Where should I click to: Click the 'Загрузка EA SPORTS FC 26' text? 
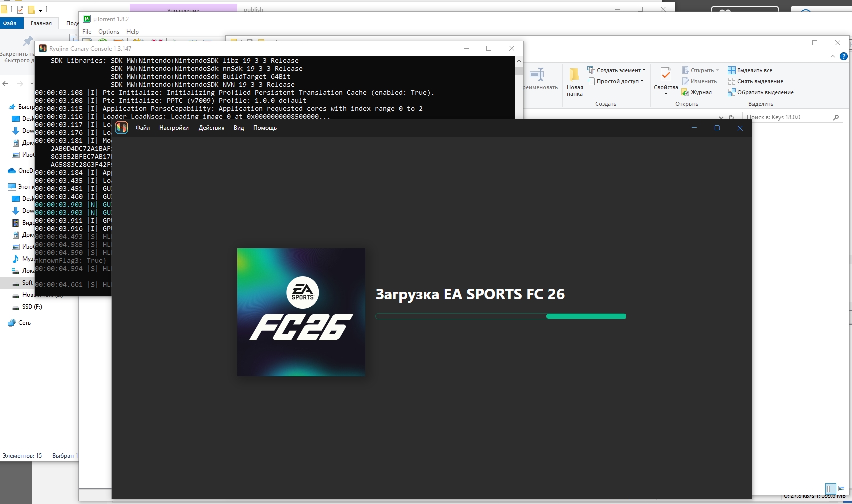tap(470, 294)
